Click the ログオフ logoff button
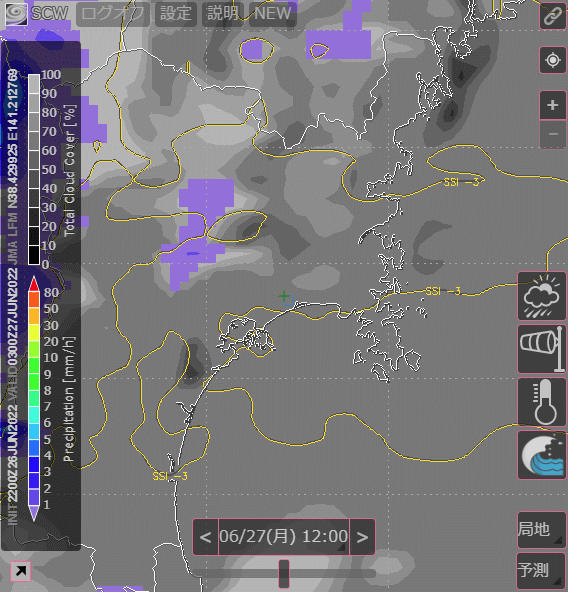 (113, 14)
